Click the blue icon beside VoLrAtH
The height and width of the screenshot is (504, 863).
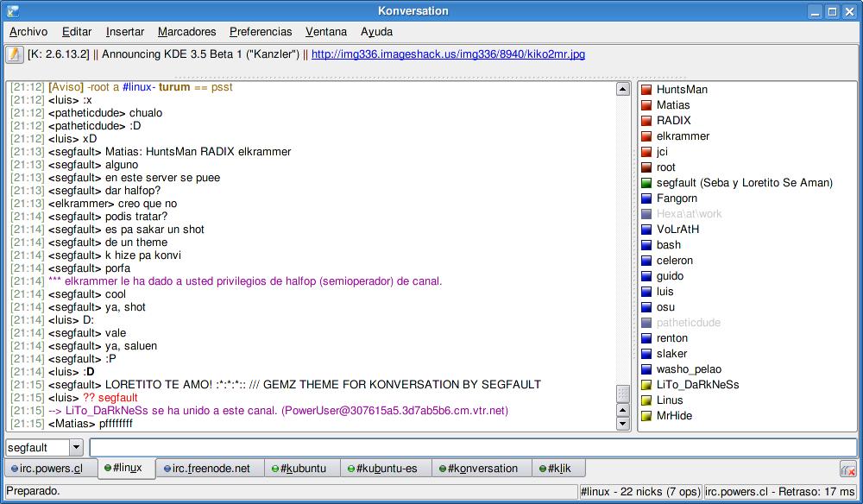pyautogui.click(x=646, y=230)
